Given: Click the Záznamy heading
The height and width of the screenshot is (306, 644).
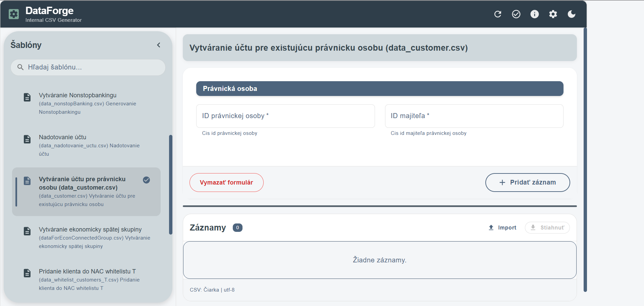Looking at the screenshot, I should 208,228.
